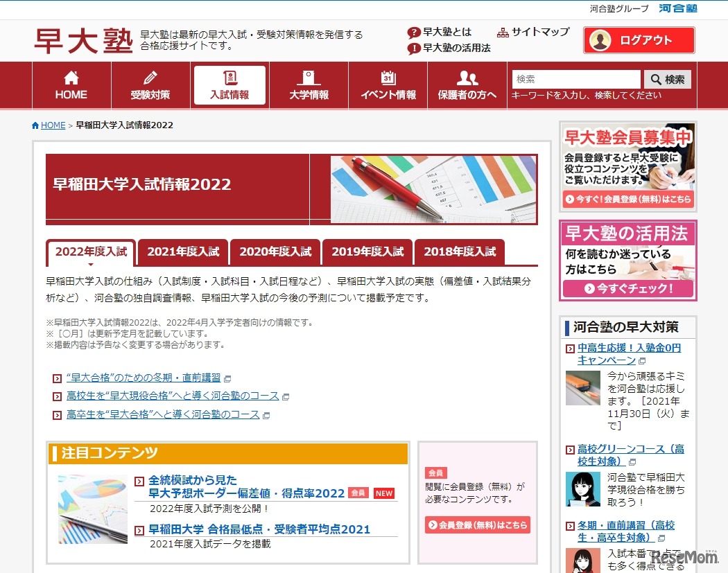The width and height of the screenshot is (728, 573).
Task: Click inside the keyword search field
Action: click(x=575, y=79)
